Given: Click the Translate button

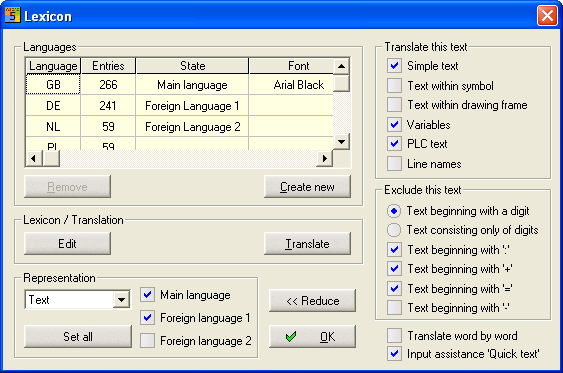Looking at the screenshot, I should point(307,243).
